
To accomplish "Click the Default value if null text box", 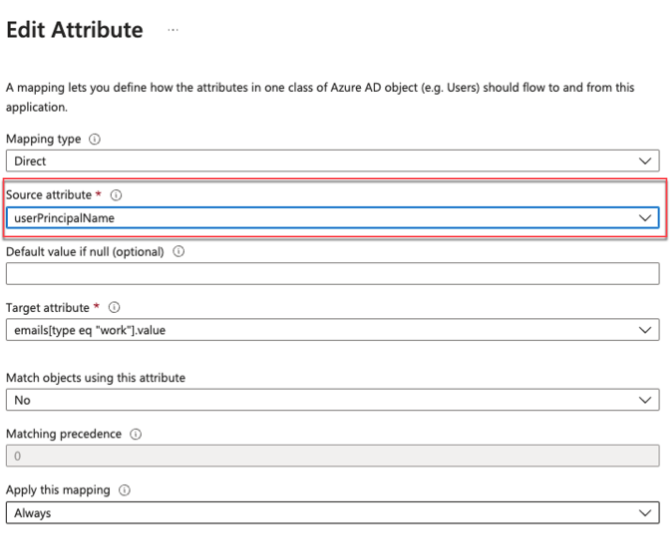I will (332, 273).
